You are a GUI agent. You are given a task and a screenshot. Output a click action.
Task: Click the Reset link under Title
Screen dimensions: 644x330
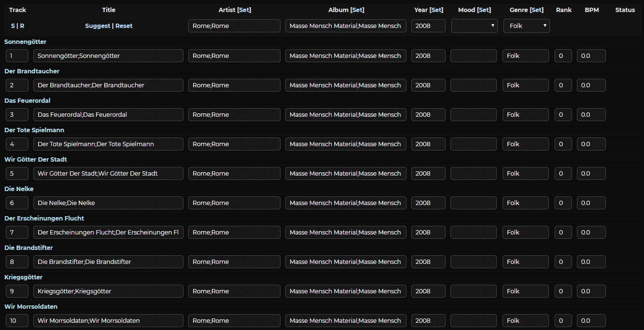[124, 26]
